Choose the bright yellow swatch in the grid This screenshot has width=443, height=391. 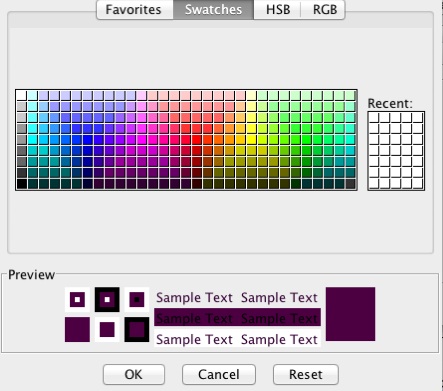coord(252,140)
